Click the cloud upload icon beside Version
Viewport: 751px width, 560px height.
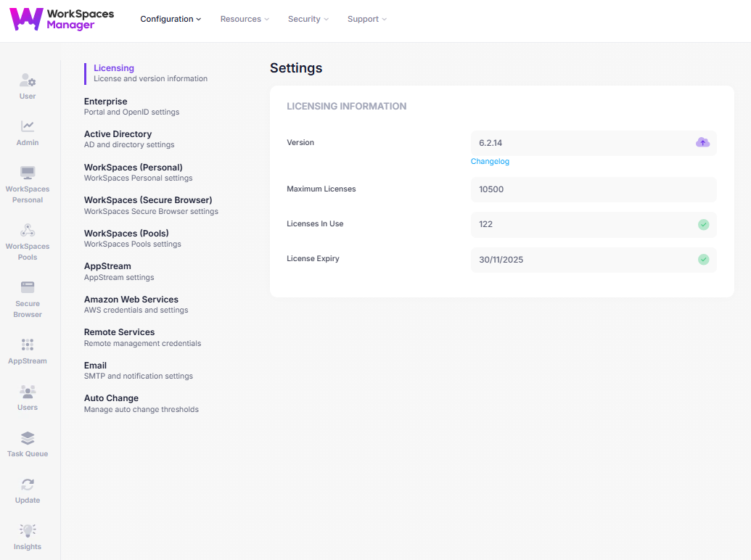pyautogui.click(x=702, y=143)
